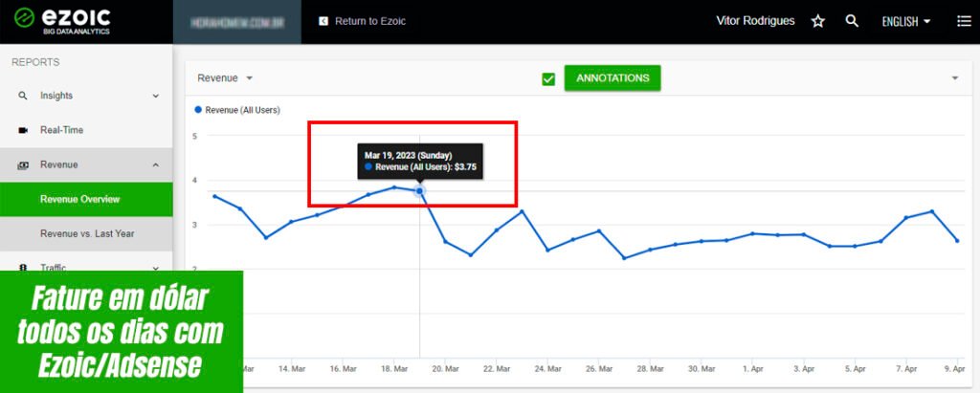980x393 pixels.
Task: Click the Revenue money icon in sidebar
Action: (x=23, y=164)
